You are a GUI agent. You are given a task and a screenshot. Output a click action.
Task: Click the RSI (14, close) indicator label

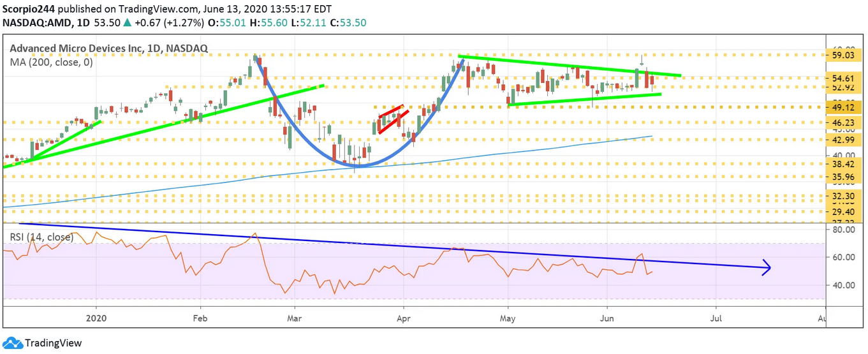pos(41,237)
